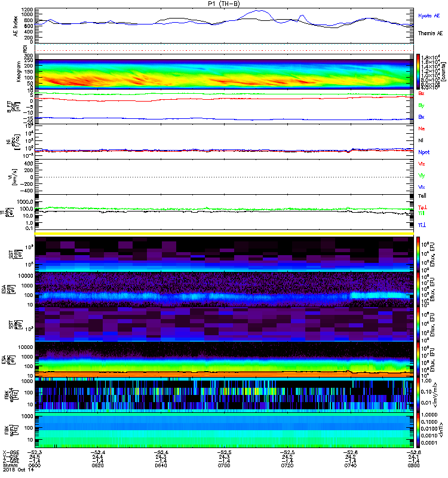This screenshot has height=478, width=448.
Task: Click the 0720 time tick label
Action: 287,465
